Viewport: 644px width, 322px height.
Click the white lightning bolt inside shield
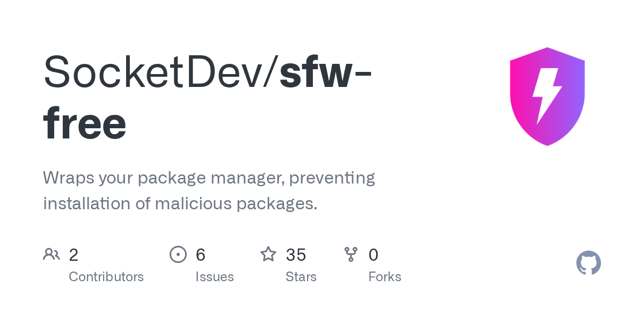(547, 95)
